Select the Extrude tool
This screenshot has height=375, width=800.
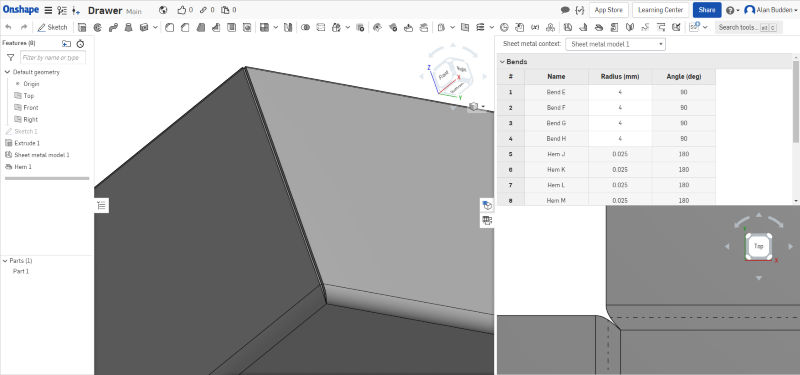coord(82,27)
